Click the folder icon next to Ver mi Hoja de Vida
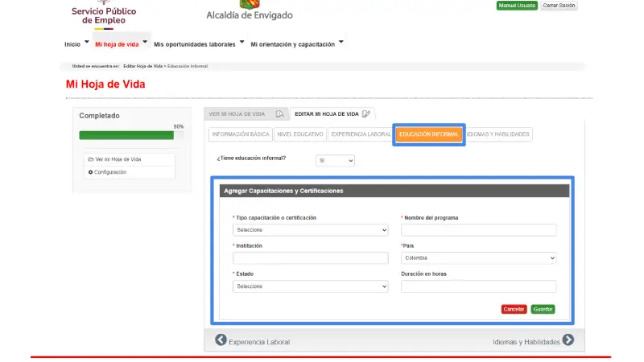The image size is (644, 362). (91, 159)
